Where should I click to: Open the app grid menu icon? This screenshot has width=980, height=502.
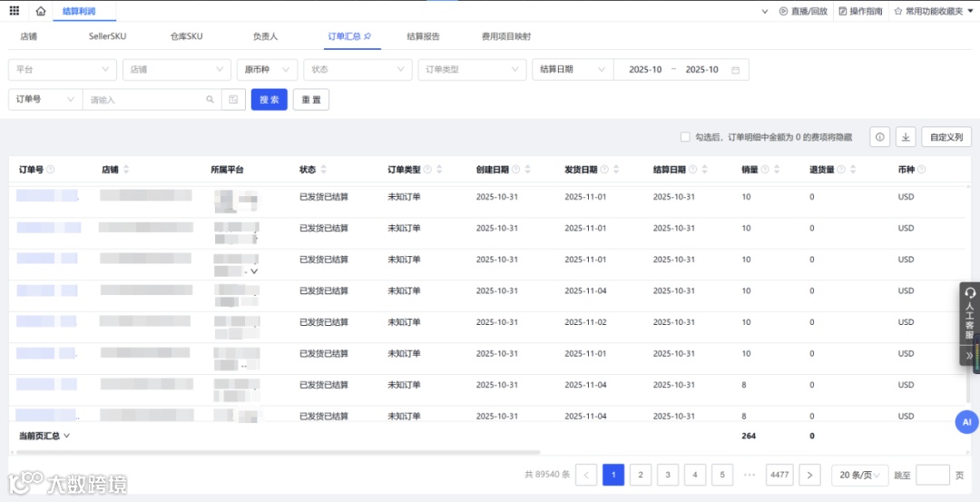[15, 11]
